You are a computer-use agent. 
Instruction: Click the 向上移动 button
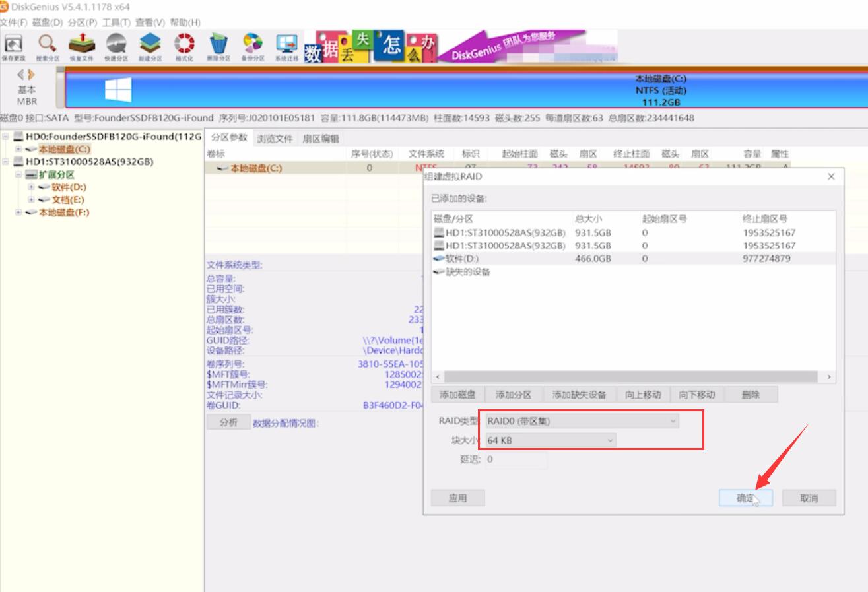(x=643, y=395)
